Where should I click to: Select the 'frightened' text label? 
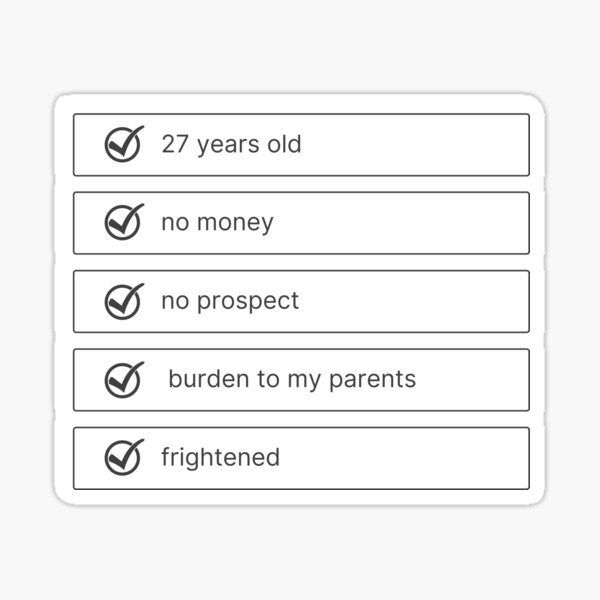pos(220,458)
